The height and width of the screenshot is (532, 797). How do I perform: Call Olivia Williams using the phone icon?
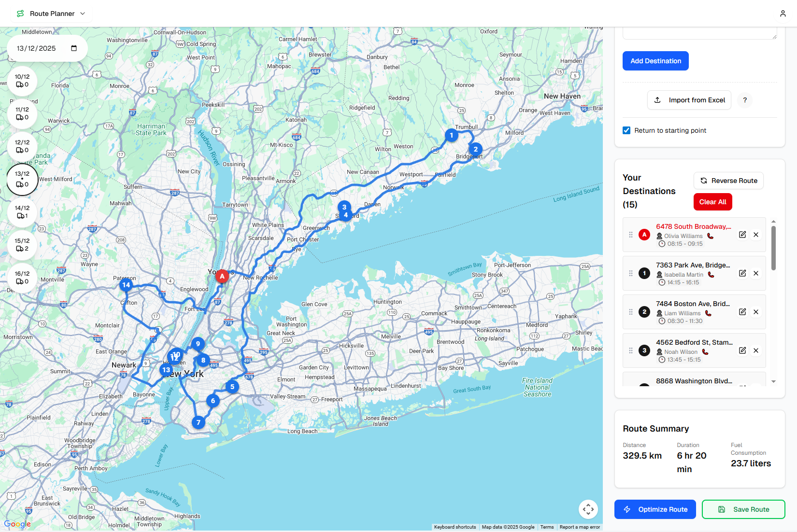click(710, 236)
